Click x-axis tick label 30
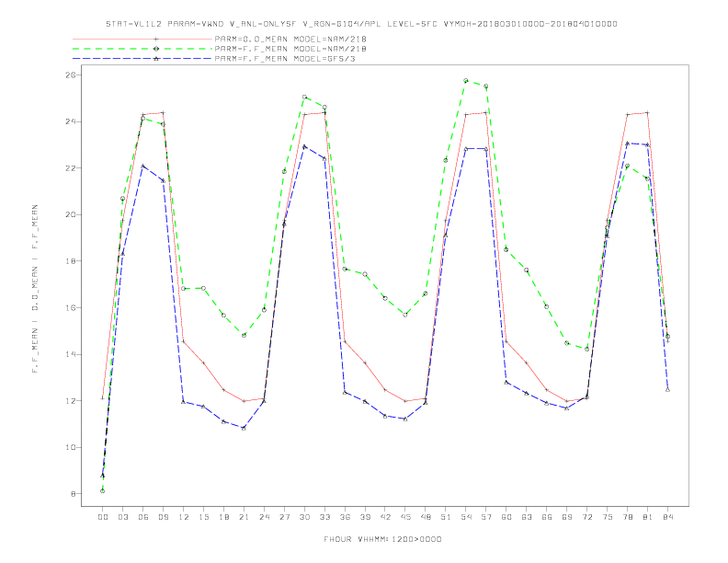728x563 pixels. point(304,517)
